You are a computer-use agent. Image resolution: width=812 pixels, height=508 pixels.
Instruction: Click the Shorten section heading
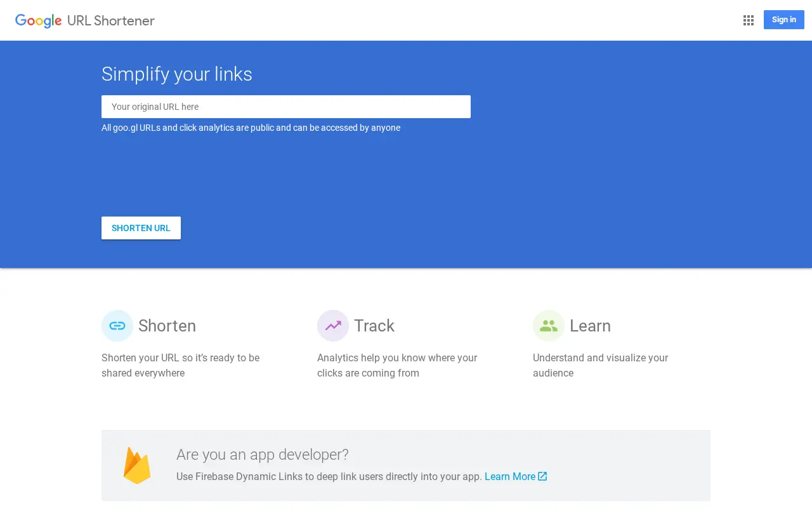pos(167,326)
